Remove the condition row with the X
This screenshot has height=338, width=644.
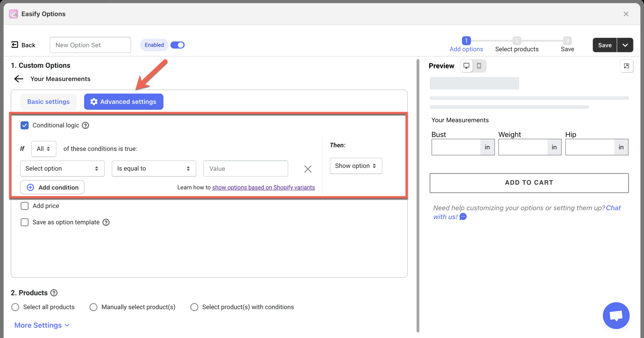tap(308, 169)
